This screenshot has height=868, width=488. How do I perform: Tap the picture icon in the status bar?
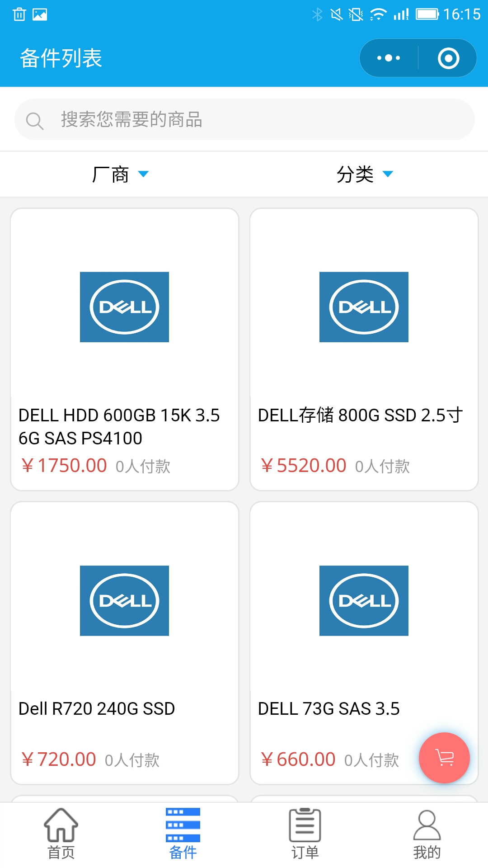coord(40,15)
